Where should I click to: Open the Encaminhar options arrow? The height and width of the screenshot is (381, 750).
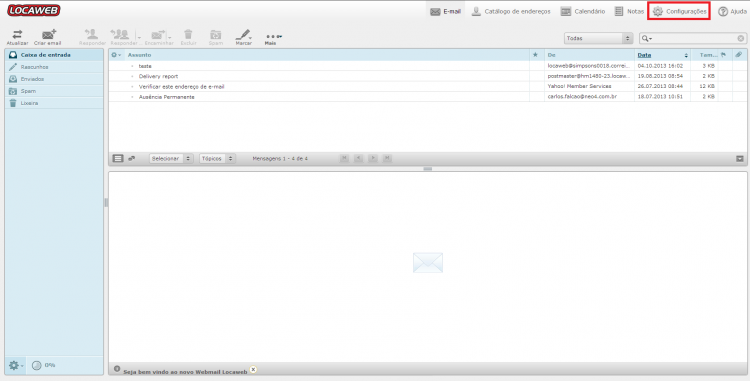tap(170, 37)
